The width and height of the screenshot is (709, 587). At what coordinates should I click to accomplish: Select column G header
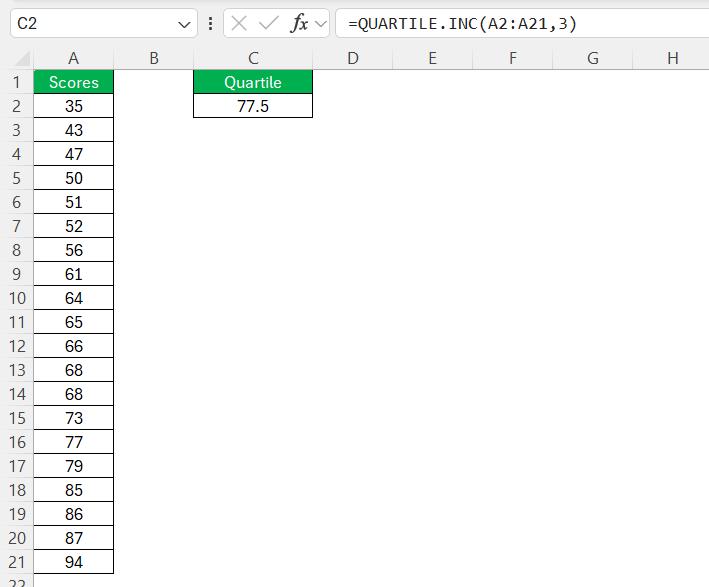pyautogui.click(x=593, y=58)
